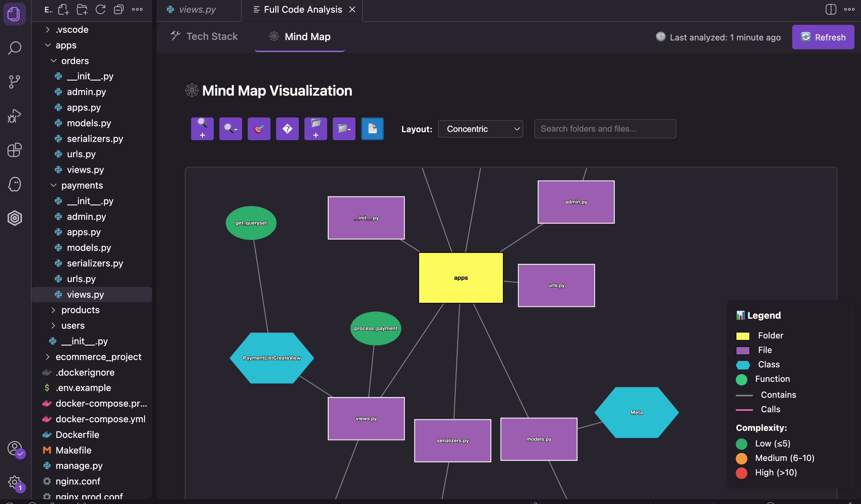Open Extensions view in activity bar

pos(14,150)
